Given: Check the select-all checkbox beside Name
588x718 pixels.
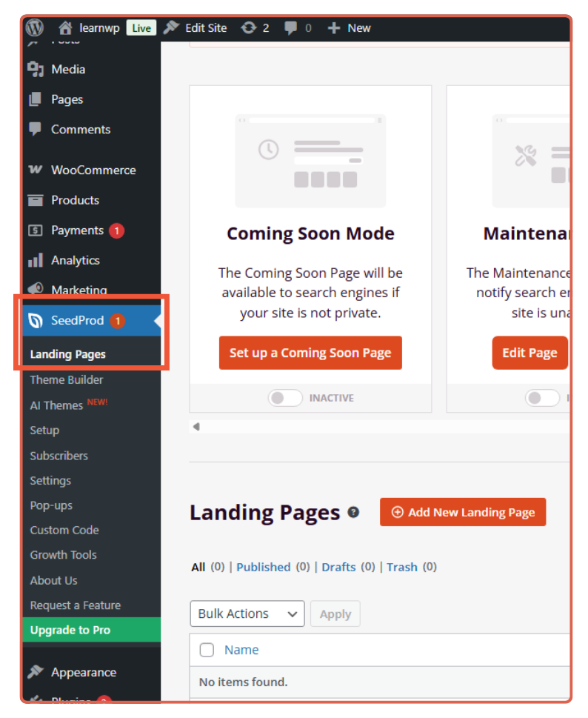Looking at the screenshot, I should pyautogui.click(x=207, y=650).
